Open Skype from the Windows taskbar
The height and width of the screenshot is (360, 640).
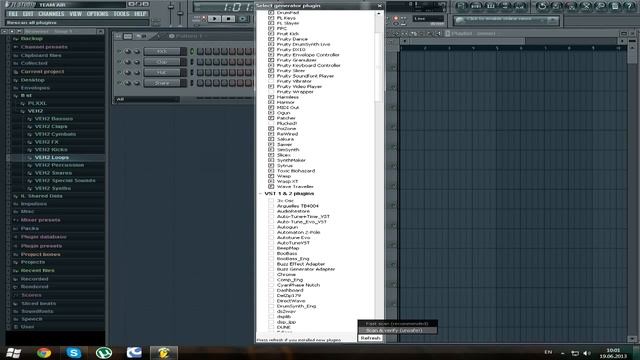click(x=73, y=353)
